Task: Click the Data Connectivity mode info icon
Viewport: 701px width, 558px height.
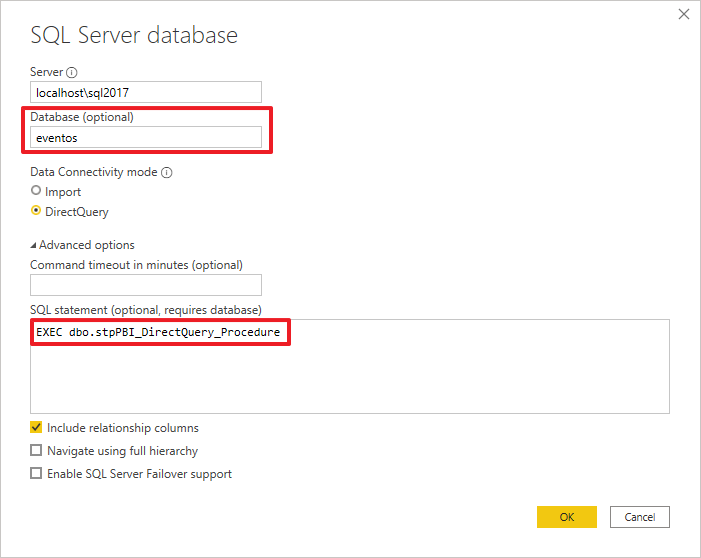Action: (167, 173)
